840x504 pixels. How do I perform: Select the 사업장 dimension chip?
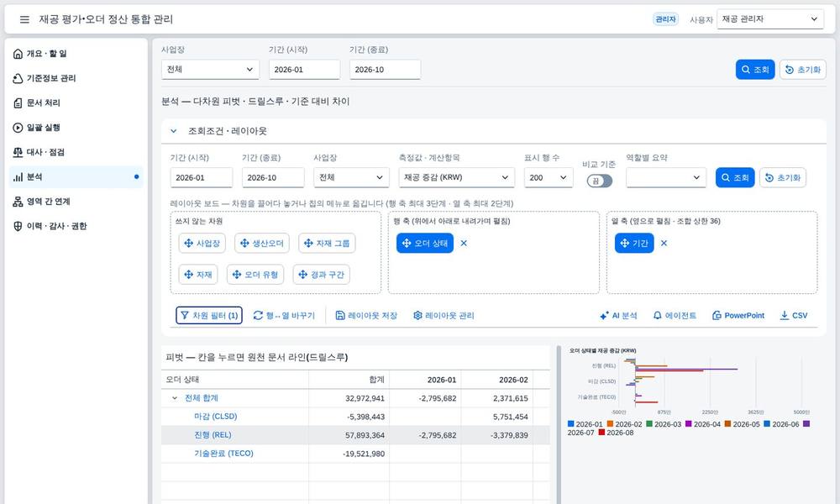point(202,243)
